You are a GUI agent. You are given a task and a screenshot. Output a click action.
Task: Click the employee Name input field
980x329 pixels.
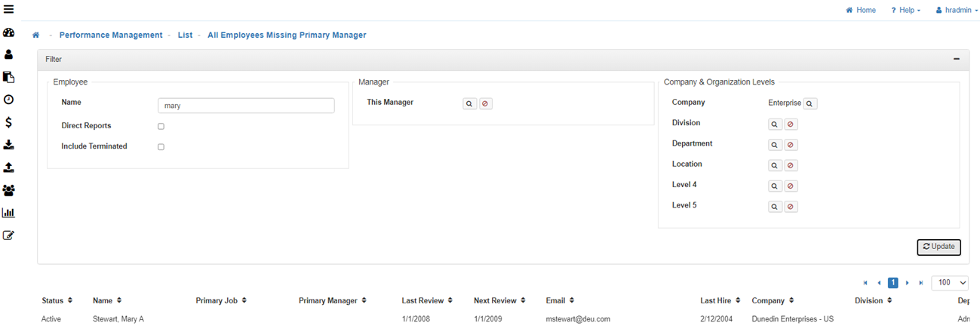point(246,106)
